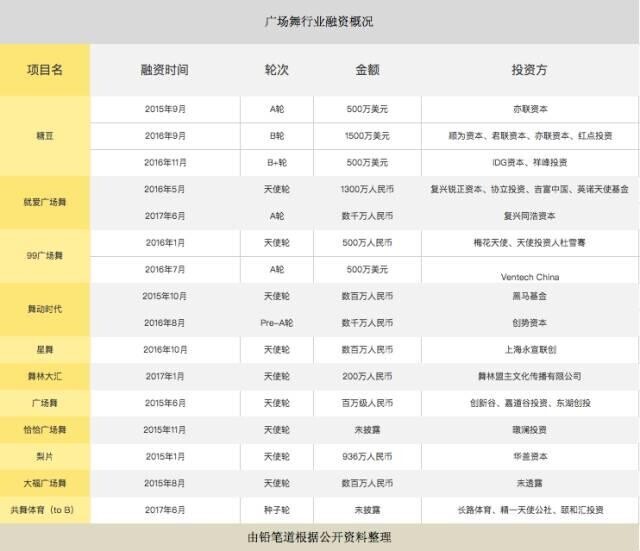Select the 99广场舞 project cell
Image resolution: width=640 pixels, height=551 pixels.
click(45, 256)
